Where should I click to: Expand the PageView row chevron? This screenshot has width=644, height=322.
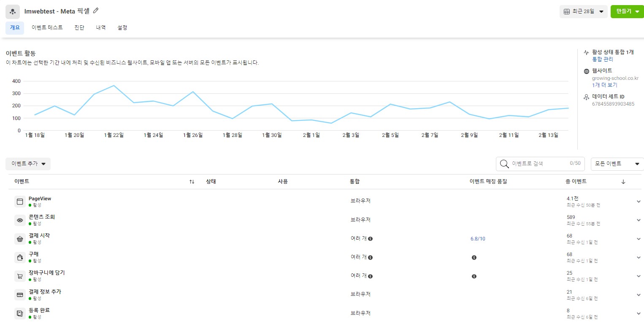pos(639,202)
